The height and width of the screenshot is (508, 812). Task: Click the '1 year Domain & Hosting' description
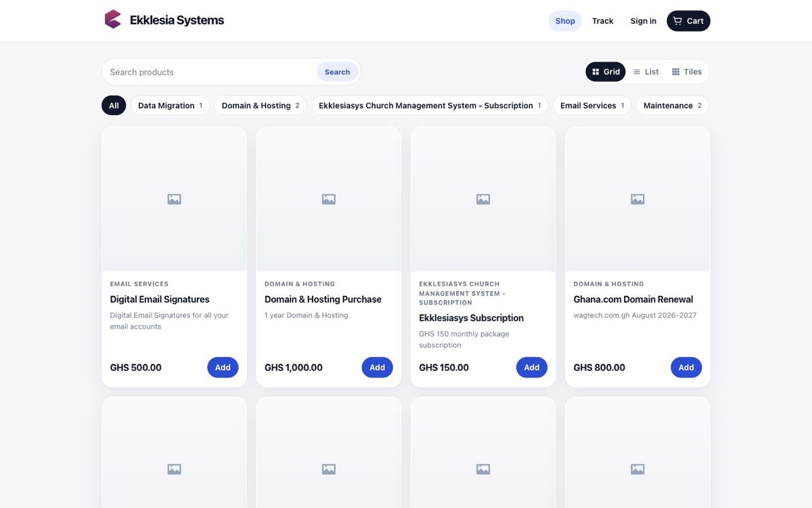coord(307,315)
